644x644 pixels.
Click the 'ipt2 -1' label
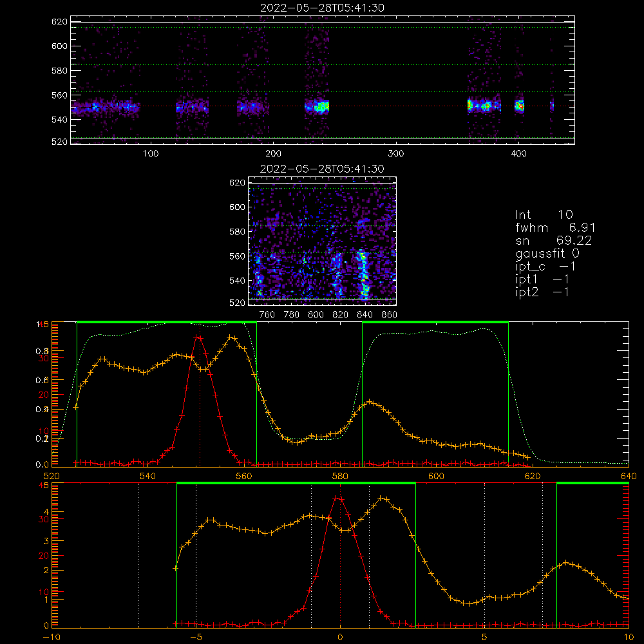542,292
